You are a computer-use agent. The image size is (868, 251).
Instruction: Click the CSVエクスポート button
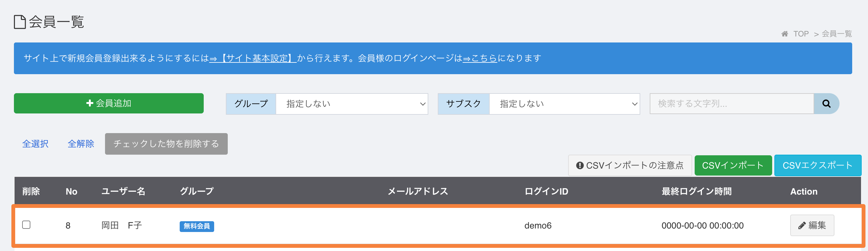coord(817,165)
